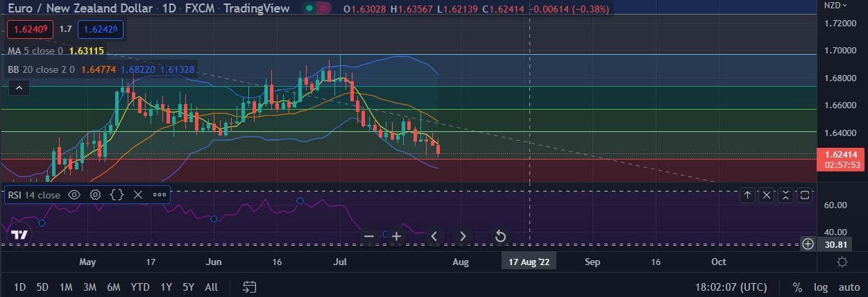Select 1Y time range
868x297 pixels.
click(166, 287)
